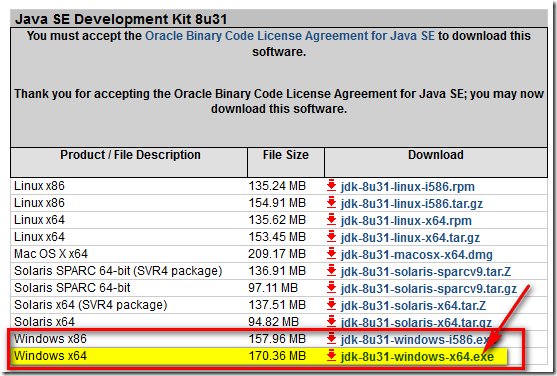Click download icon beside jdk-8u31-solaris-sparcv9.tar.gz
This screenshot has width=557, height=376.
click(331, 288)
